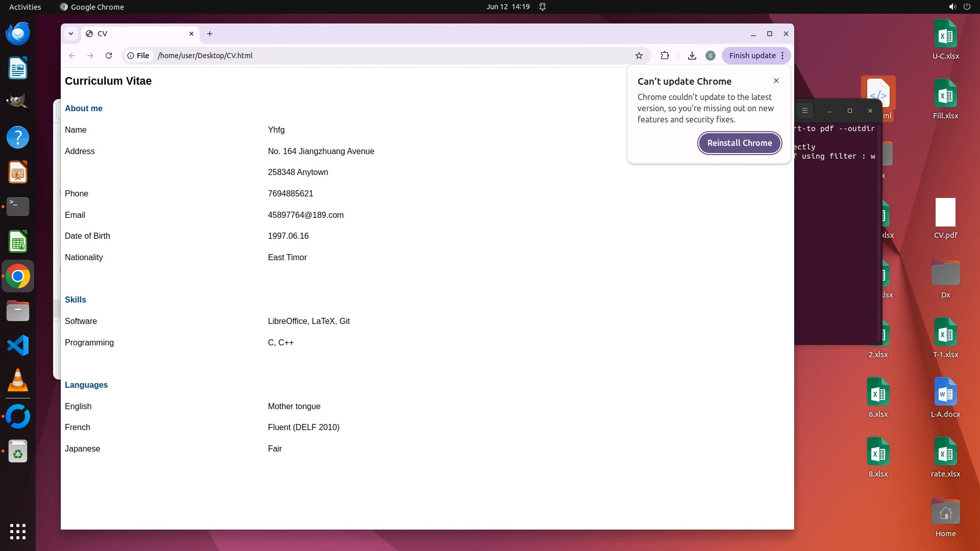This screenshot has width=980, height=551.
Task: Open the Activities overview
Action: pos(25,7)
